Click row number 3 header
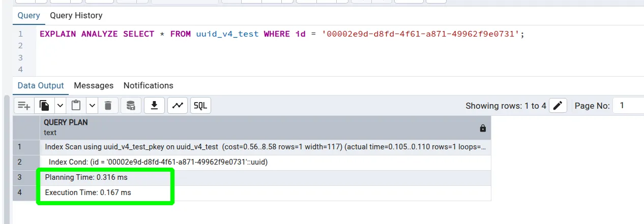This screenshot has width=644, height=224. pyautogui.click(x=26, y=178)
